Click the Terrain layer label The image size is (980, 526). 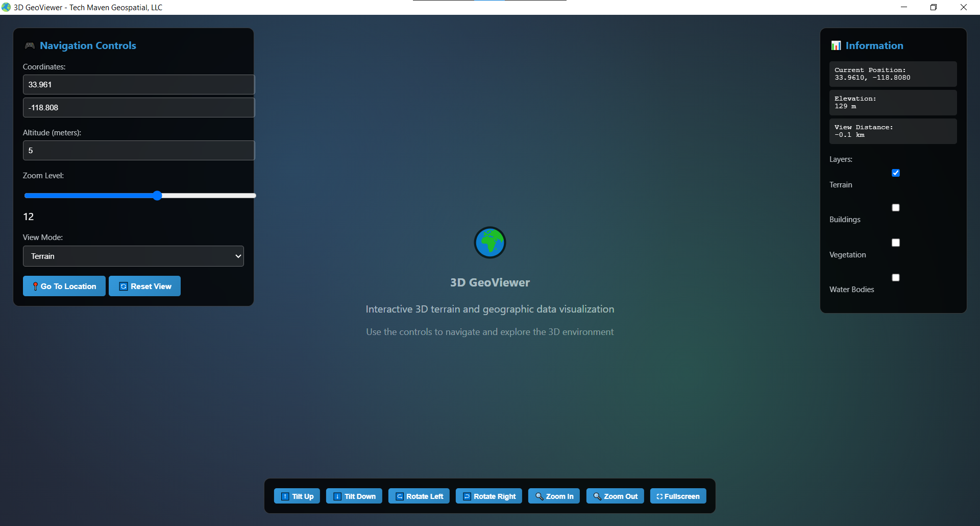841,185
